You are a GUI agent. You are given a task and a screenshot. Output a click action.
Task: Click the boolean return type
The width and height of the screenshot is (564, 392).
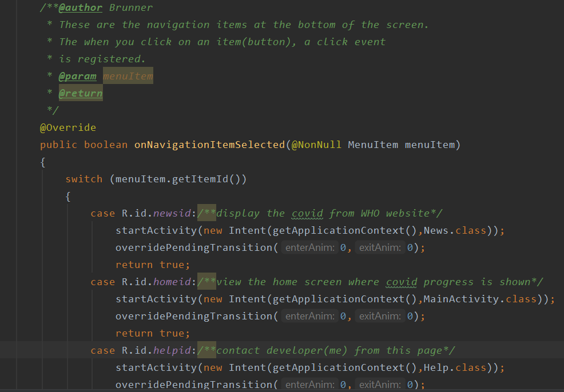click(106, 145)
